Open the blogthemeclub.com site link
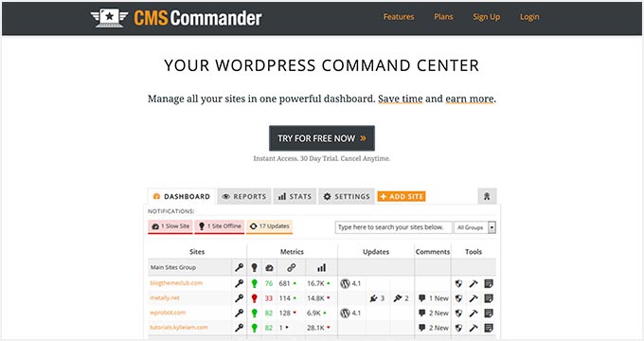This screenshot has height=341, width=644. tap(176, 283)
